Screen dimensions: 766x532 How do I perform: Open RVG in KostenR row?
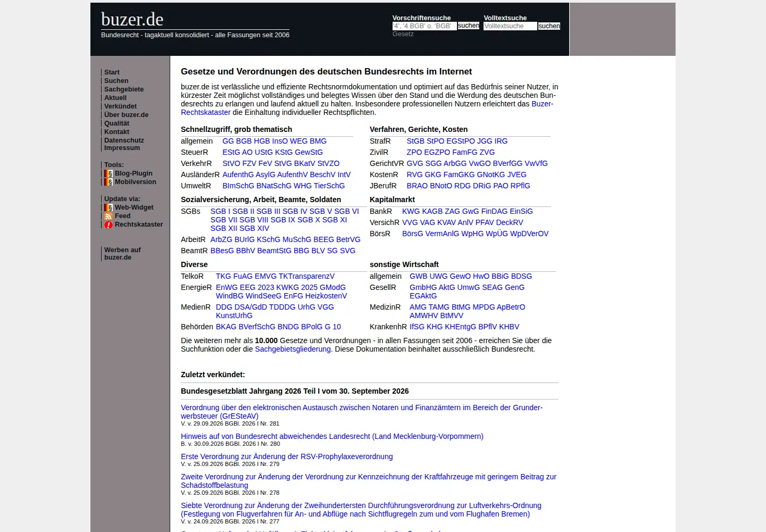click(414, 174)
